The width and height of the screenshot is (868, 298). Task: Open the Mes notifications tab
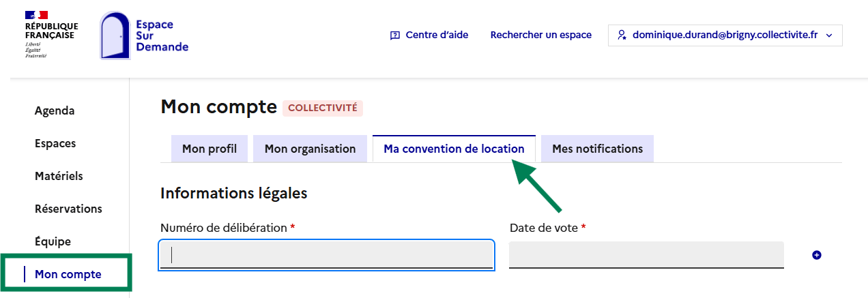pos(597,149)
